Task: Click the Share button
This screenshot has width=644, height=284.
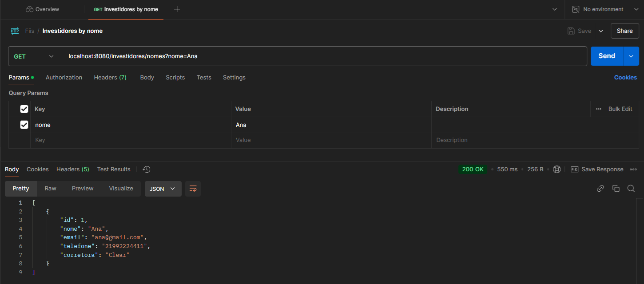Action: [x=624, y=31]
